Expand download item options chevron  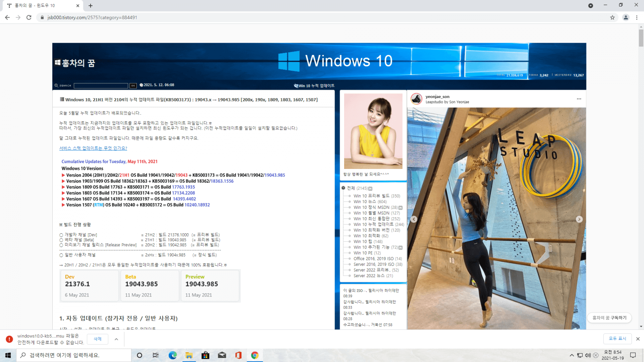[116, 339]
